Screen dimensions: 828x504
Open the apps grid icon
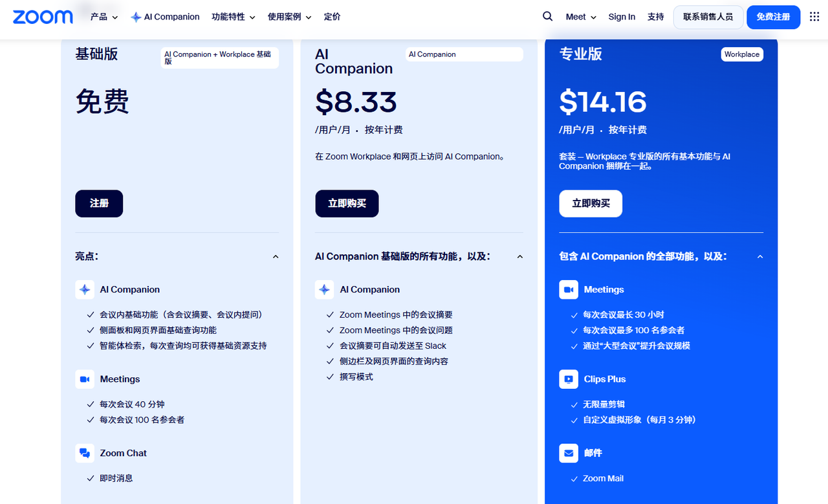(x=814, y=17)
